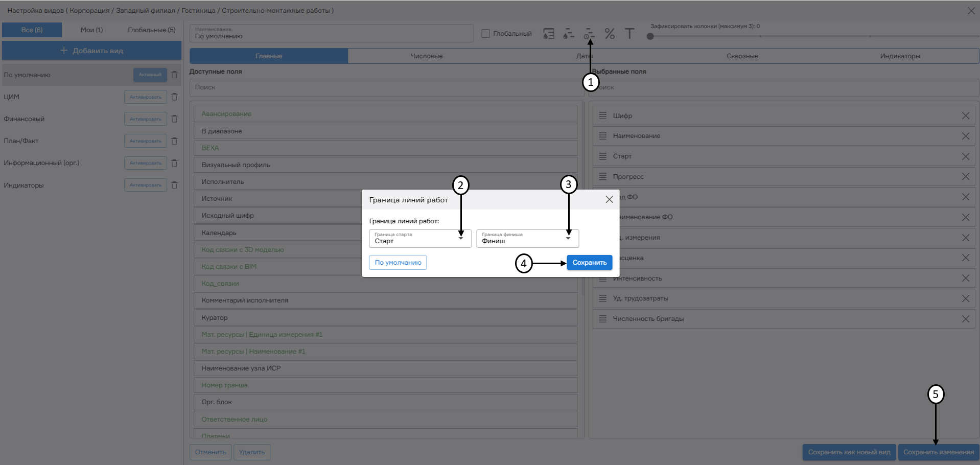Click drag handle of the Прогресс field
The width and height of the screenshot is (980, 465).
tap(603, 177)
